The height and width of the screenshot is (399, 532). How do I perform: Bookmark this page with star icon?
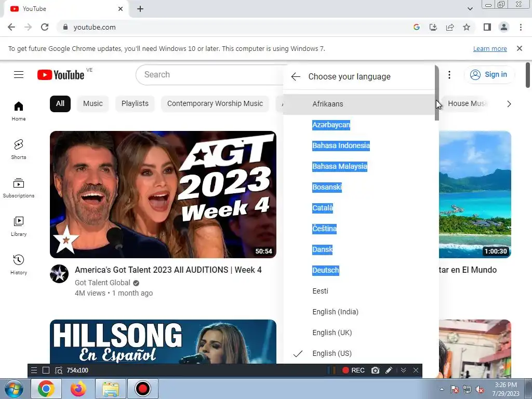(x=467, y=27)
